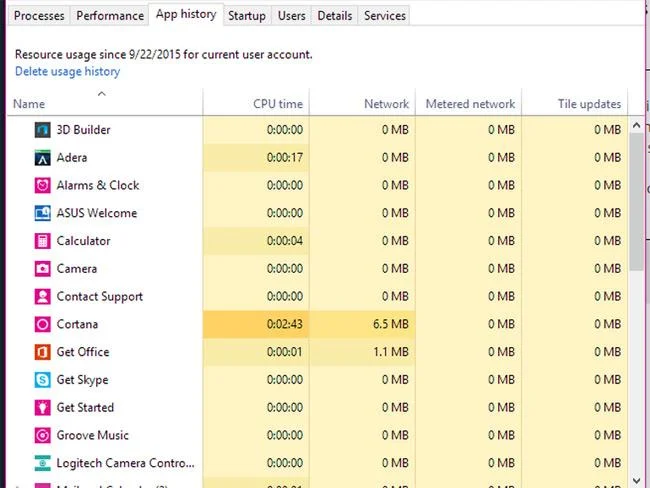The width and height of the screenshot is (650, 488).
Task: Select the 3D Builder row name
Action: click(83, 130)
